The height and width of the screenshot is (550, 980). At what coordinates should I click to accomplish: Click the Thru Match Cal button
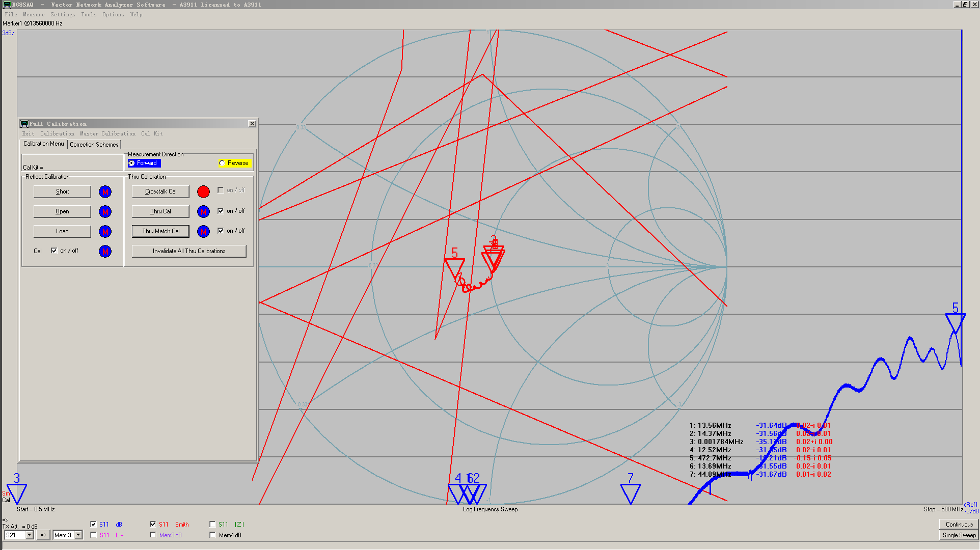[x=160, y=231]
